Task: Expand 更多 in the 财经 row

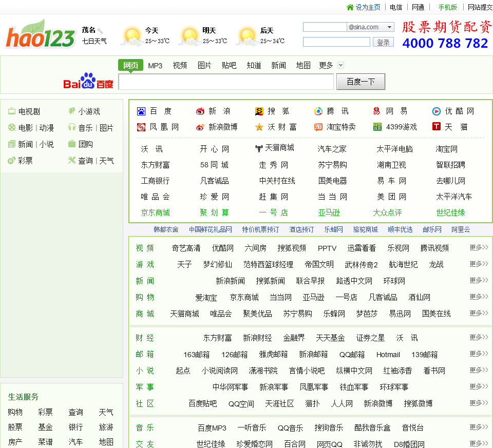Action: pyautogui.click(x=479, y=338)
